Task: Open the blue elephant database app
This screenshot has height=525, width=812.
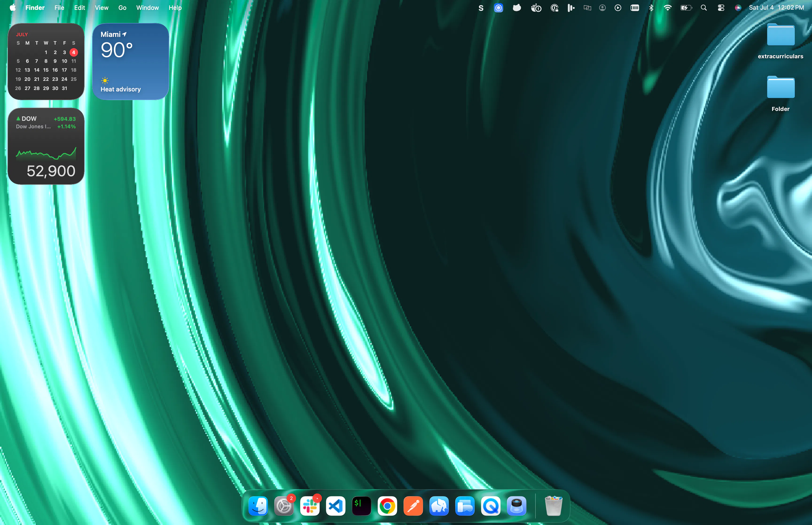Action: pos(439,506)
